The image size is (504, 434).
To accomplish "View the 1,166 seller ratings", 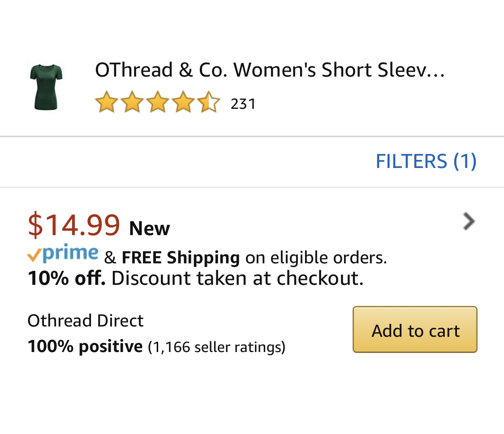I will point(216,347).
